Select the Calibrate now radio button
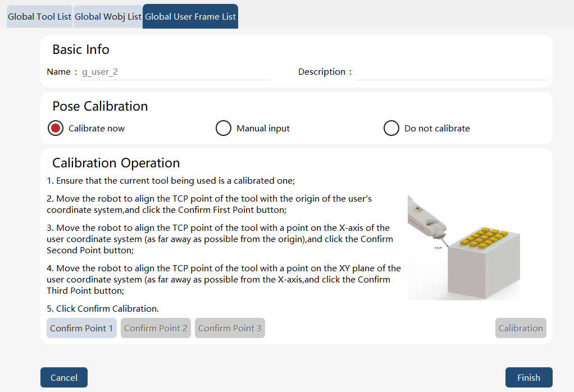 pos(56,128)
